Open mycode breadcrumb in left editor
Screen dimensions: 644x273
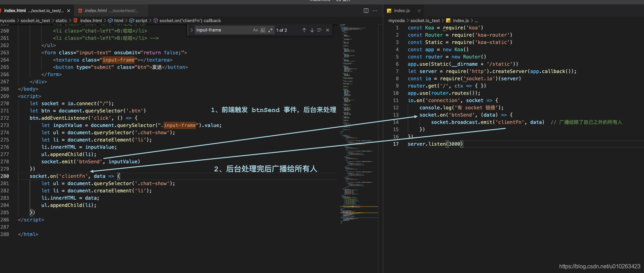[8, 20]
